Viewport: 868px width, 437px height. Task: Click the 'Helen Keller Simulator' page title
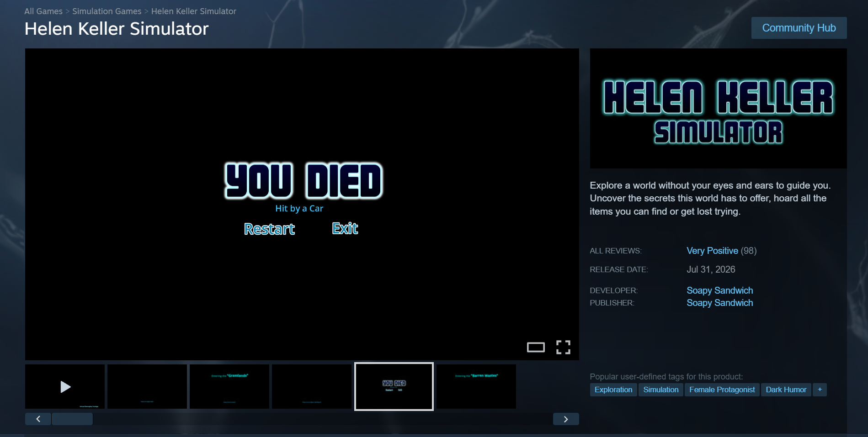[117, 29]
